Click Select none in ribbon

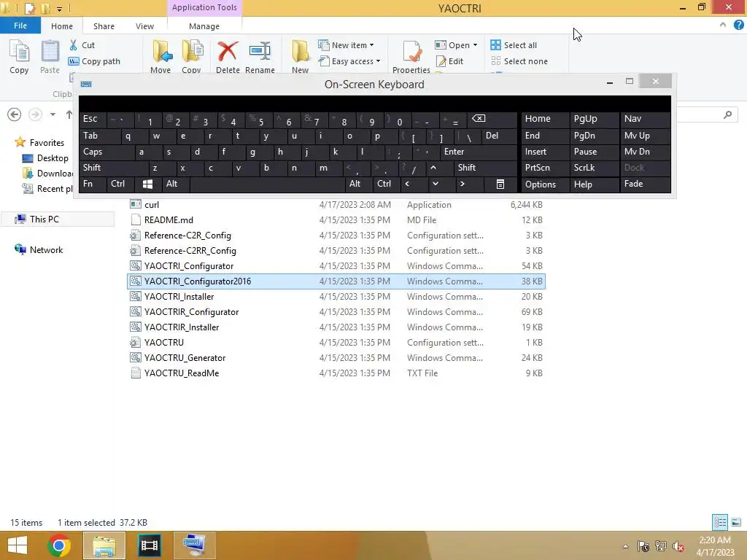519,61
